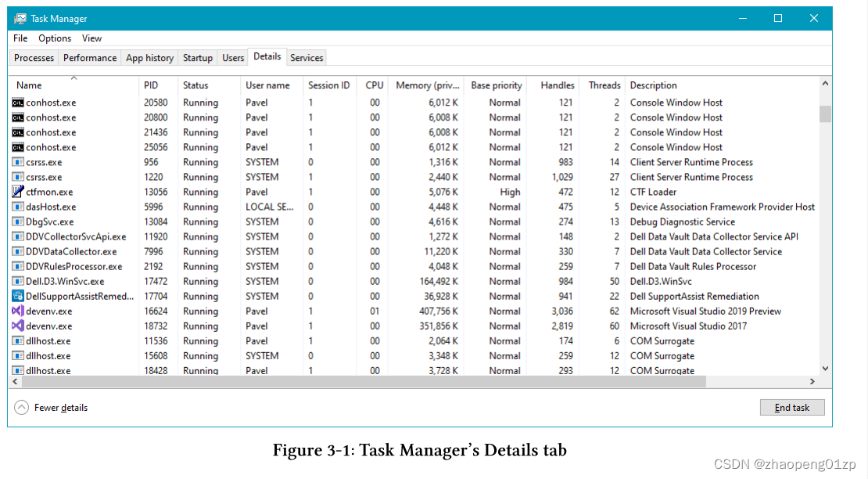Select the Details tab
This screenshot has height=479, width=868.
(x=267, y=56)
